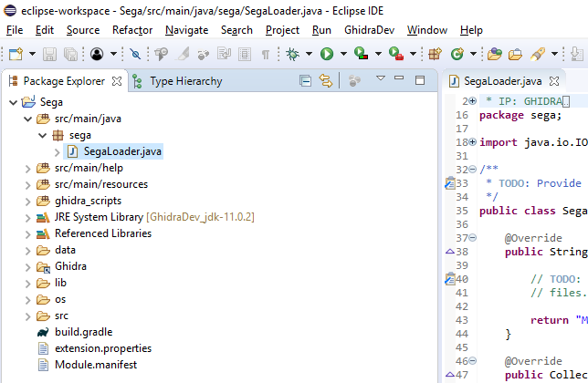This screenshot has height=383, width=588.
Task: Collapse the sega package node
Action: click(x=42, y=136)
